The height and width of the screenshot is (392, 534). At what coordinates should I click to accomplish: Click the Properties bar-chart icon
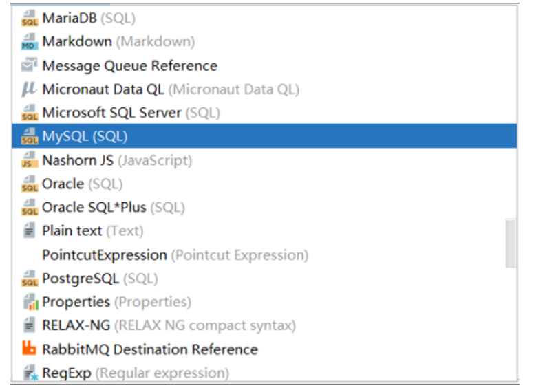pyautogui.click(x=30, y=302)
